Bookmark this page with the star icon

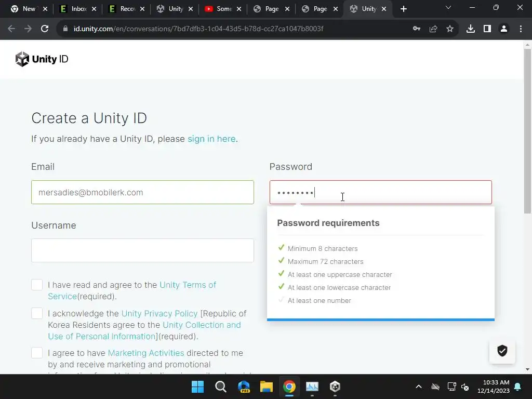click(x=450, y=29)
